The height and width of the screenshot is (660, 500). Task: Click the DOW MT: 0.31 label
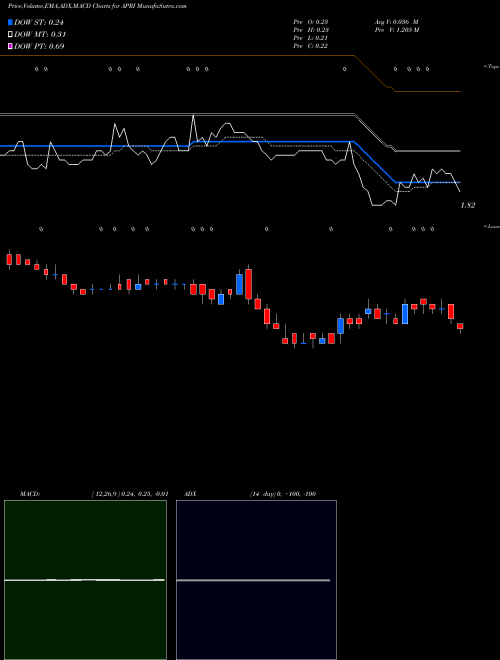click(40, 34)
